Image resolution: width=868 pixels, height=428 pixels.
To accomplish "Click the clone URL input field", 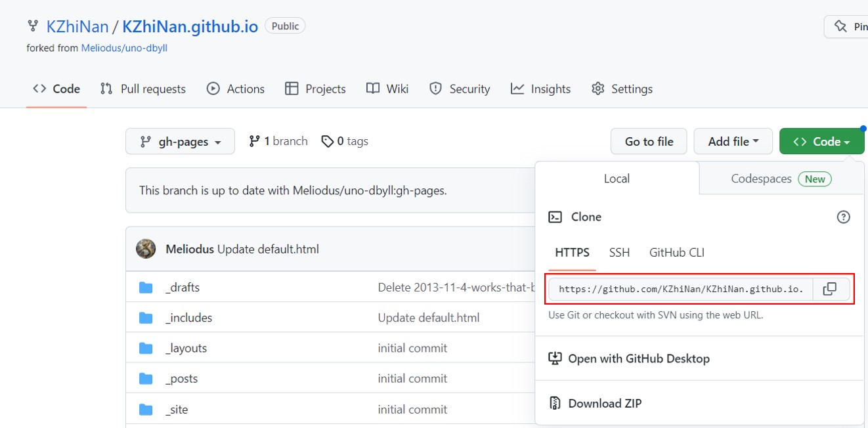I will (x=681, y=289).
